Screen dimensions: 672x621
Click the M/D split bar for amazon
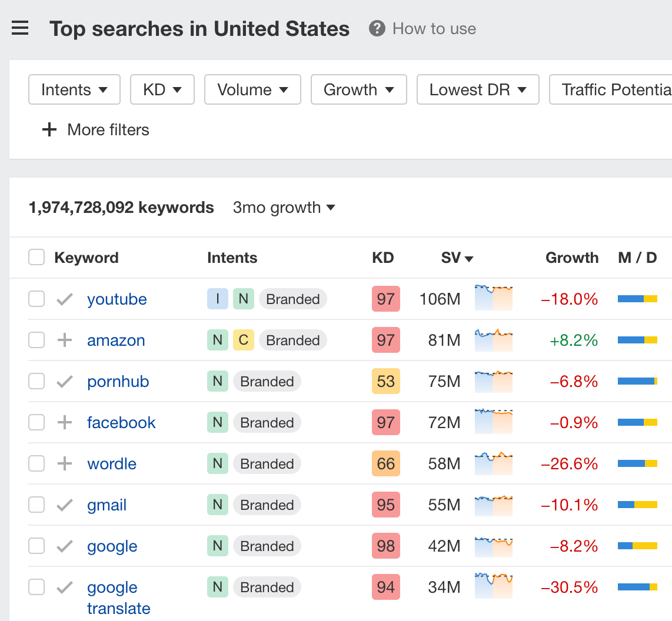tap(637, 340)
